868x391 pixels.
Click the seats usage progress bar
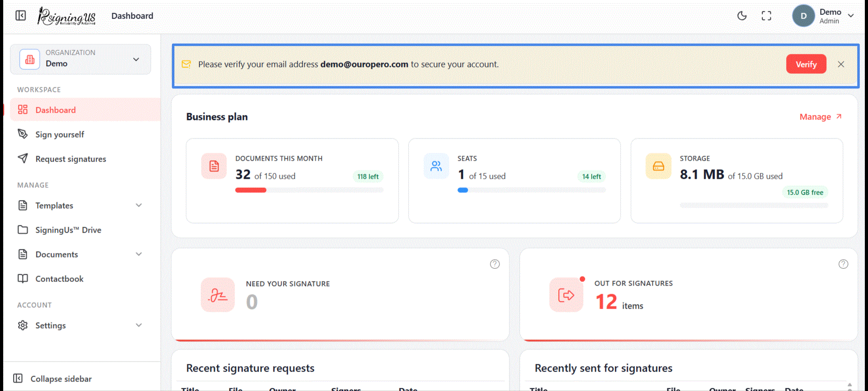[x=532, y=191]
